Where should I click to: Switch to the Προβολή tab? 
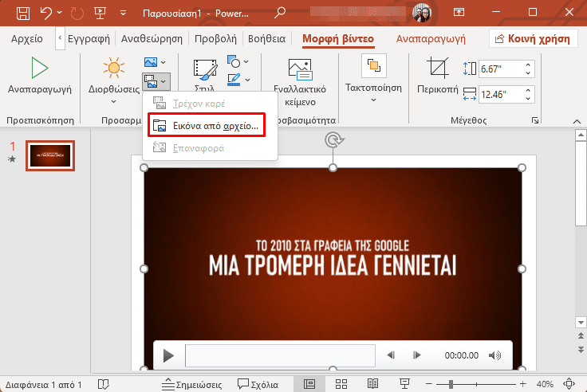tap(215, 38)
